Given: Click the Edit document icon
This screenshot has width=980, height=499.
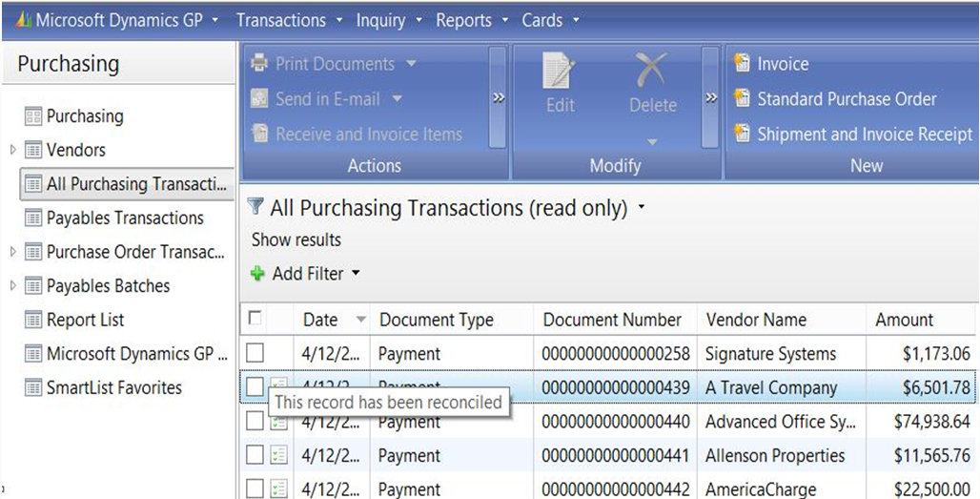Looking at the screenshot, I should pyautogui.click(x=560, y=70).
